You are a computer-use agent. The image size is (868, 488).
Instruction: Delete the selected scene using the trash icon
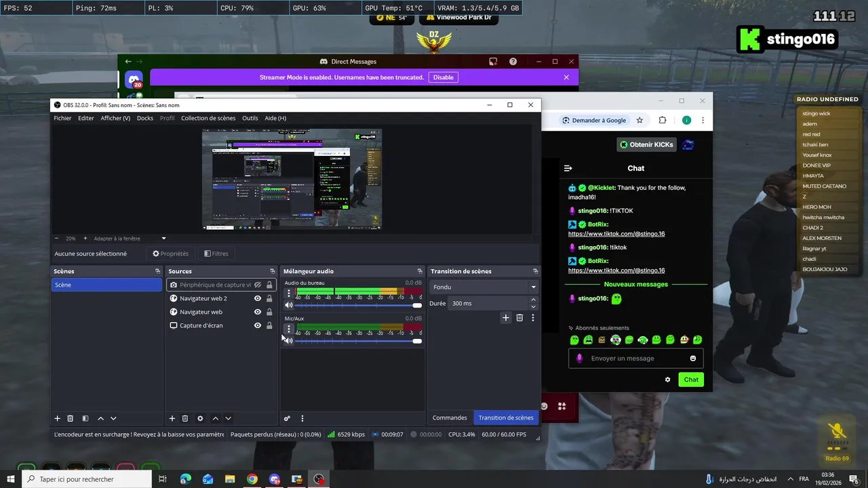pos(70,418)
